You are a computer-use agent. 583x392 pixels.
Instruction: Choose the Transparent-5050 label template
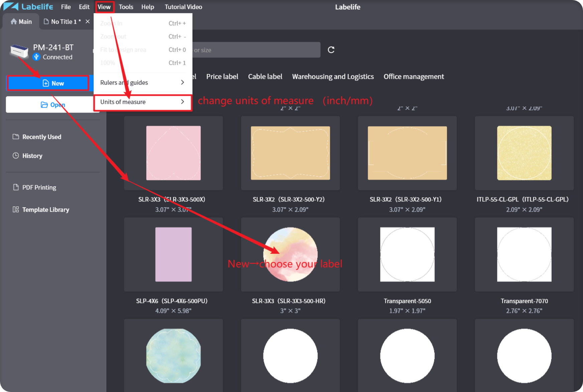coord(407,254)
